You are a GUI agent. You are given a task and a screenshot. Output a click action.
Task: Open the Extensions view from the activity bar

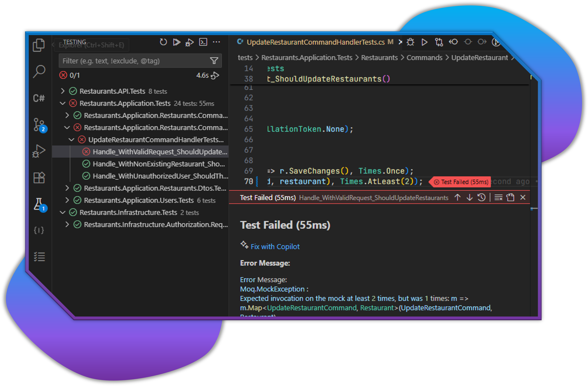(40, 177)
